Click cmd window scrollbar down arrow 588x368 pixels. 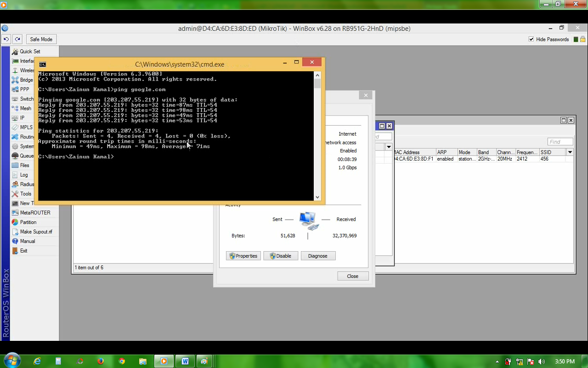click(317, 197)
